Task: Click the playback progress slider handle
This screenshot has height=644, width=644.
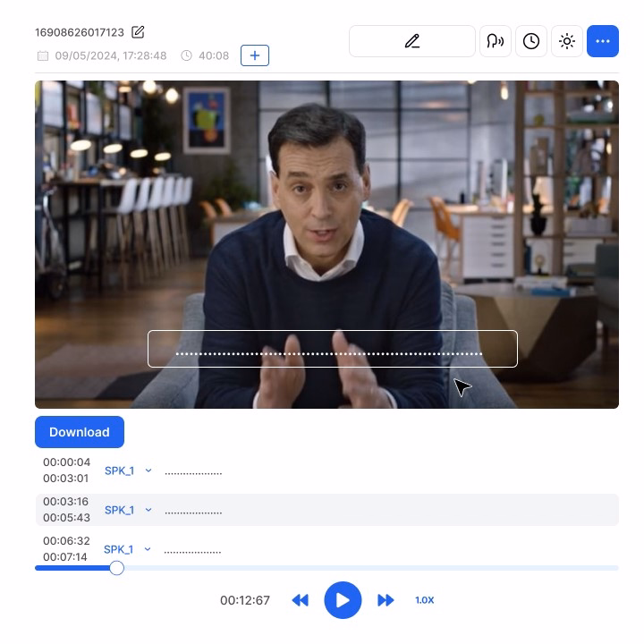Action: (116, 568)
